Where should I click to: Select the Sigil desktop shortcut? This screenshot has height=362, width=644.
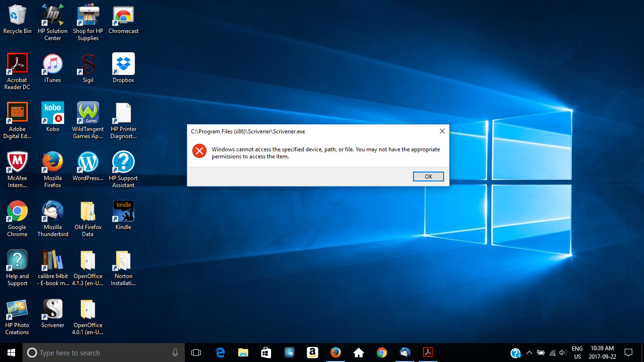pos(88,68)
